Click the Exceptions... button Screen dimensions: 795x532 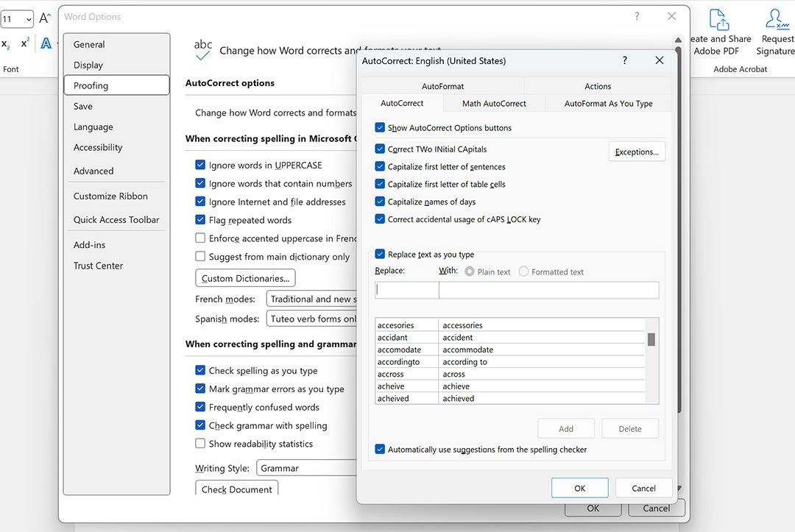click(x=637, y=152)
